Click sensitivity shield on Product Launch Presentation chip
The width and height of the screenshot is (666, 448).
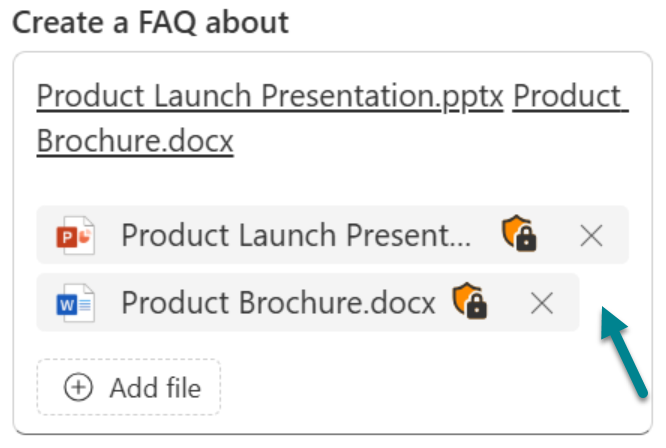tap(519, 235)
